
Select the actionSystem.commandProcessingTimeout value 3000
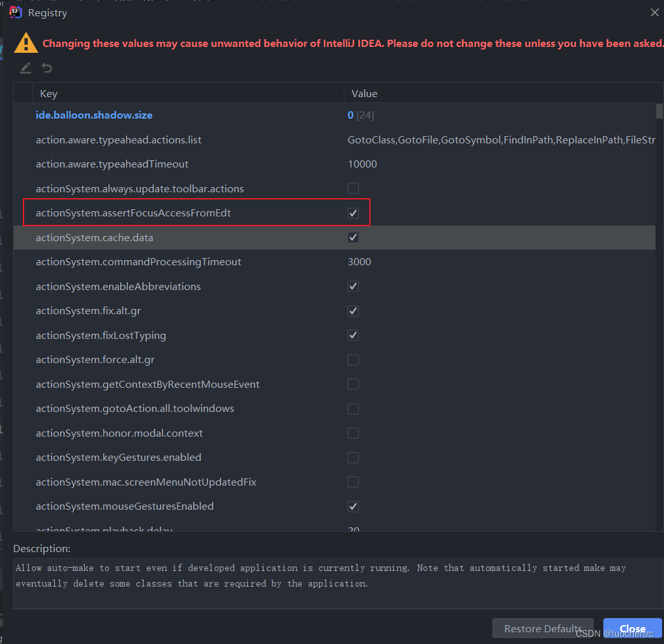click(362, 261)
